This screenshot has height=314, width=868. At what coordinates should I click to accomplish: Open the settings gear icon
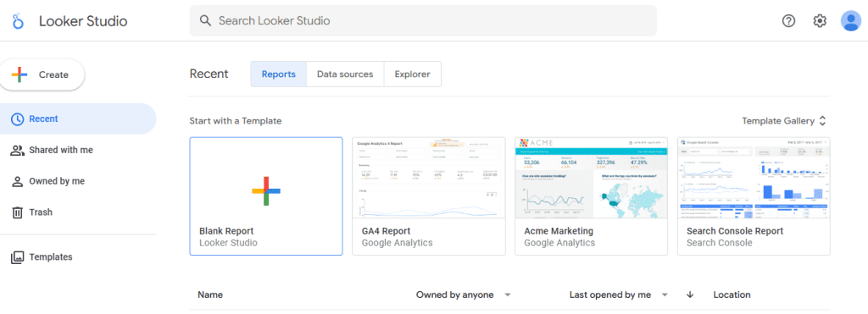820,21
